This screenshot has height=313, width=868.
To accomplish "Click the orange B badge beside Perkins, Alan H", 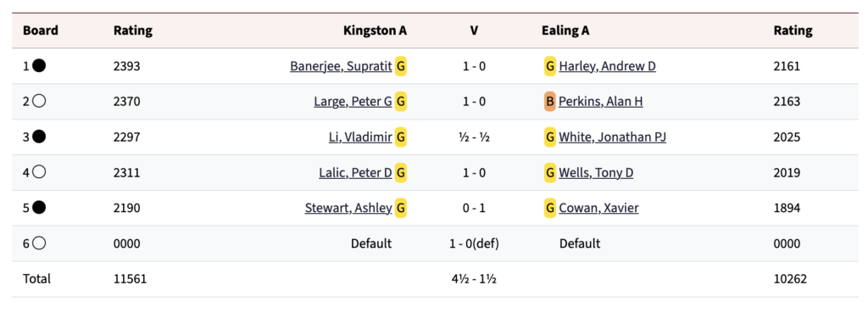I will 549,102.
